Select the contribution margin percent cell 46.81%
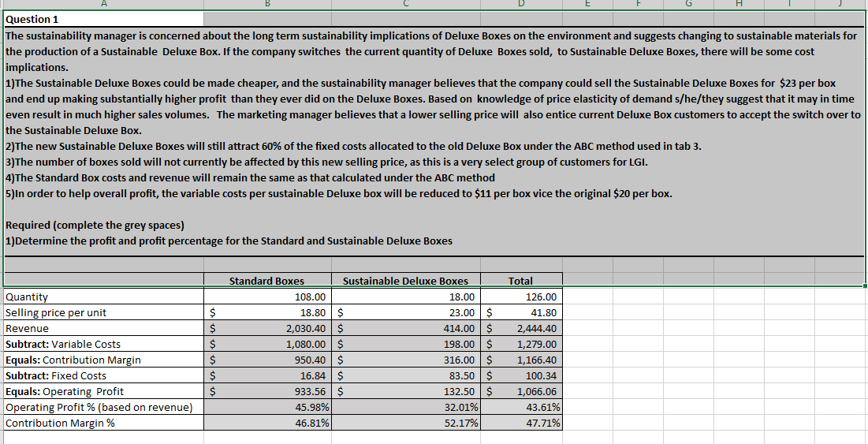This screenshot has width=868, height=444. [x=267, y=423]
